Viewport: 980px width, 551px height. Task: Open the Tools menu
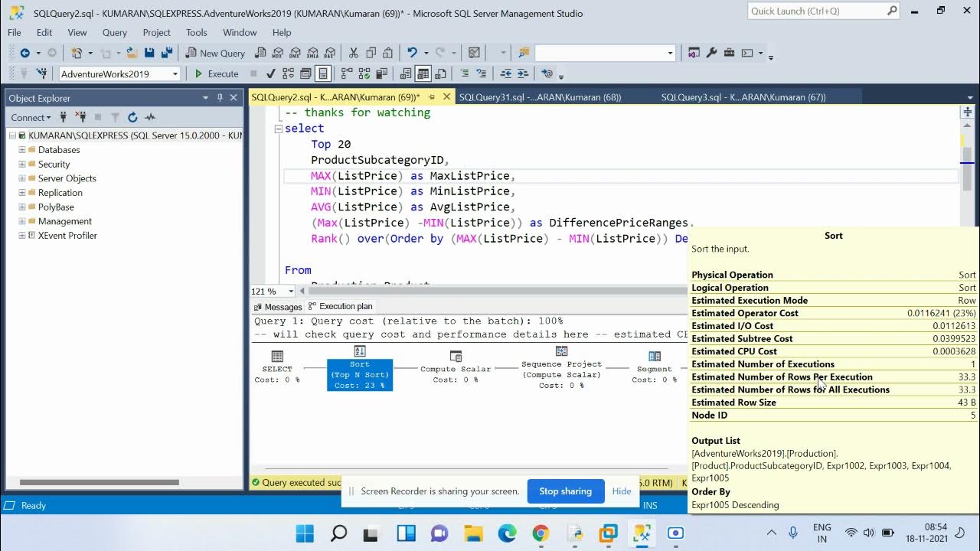[196, 32]
